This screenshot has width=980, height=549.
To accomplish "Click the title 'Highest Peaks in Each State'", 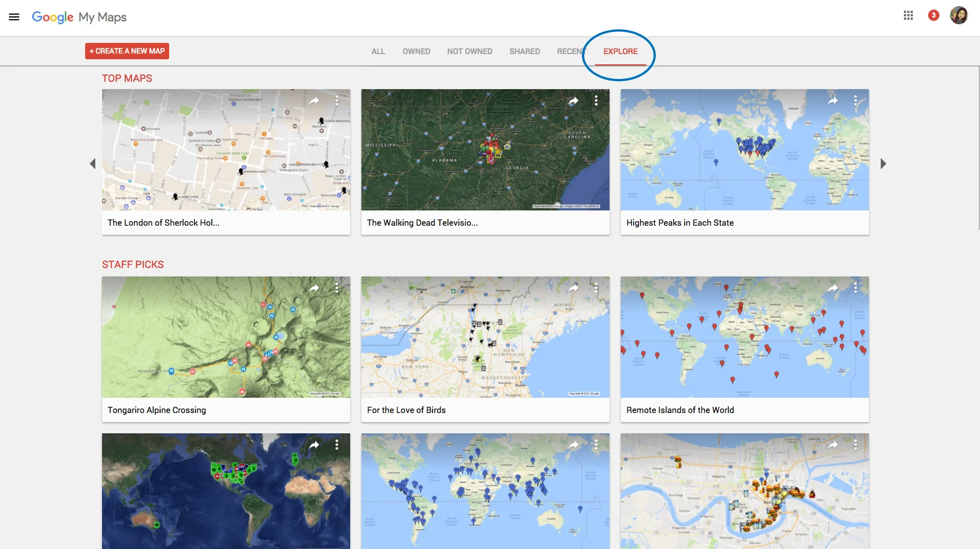I will (680, 223).
